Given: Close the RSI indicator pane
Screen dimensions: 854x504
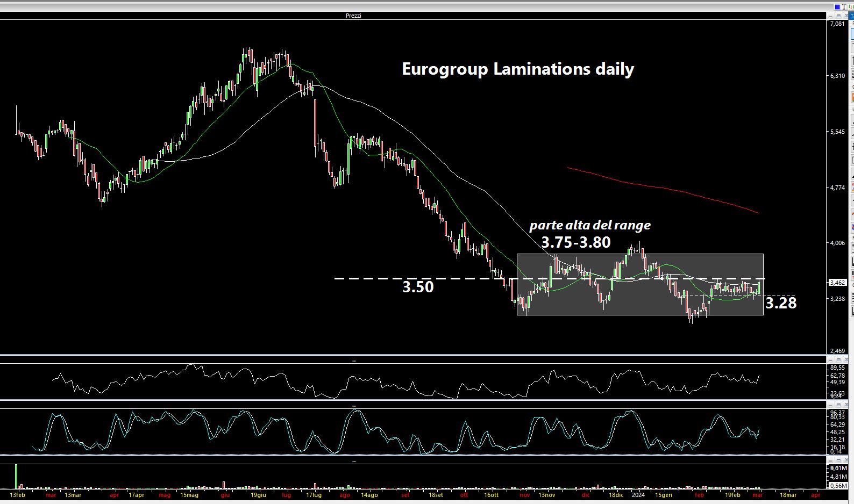Looking at the screenshot, I should 845,359.
